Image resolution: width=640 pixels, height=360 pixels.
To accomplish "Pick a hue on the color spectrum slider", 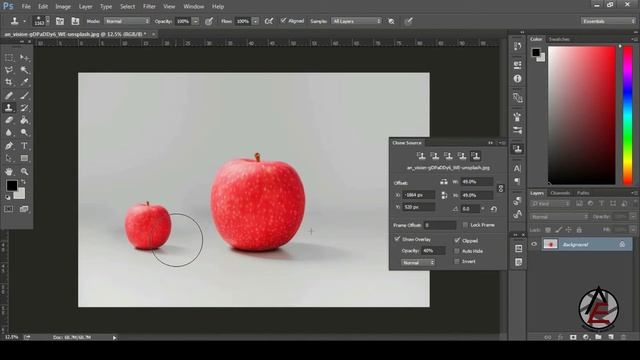I will point(628,115).
